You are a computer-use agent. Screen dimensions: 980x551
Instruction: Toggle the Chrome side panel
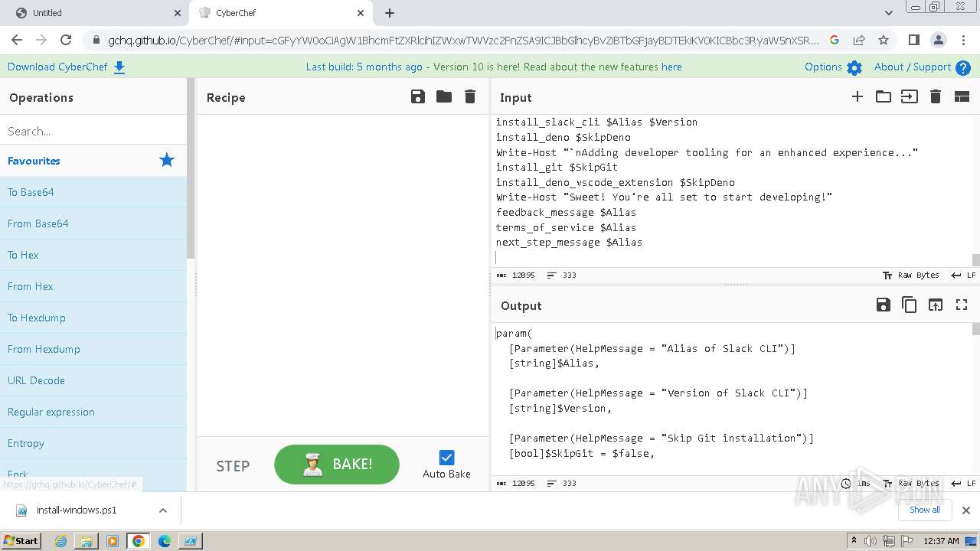tap(914, 40)
